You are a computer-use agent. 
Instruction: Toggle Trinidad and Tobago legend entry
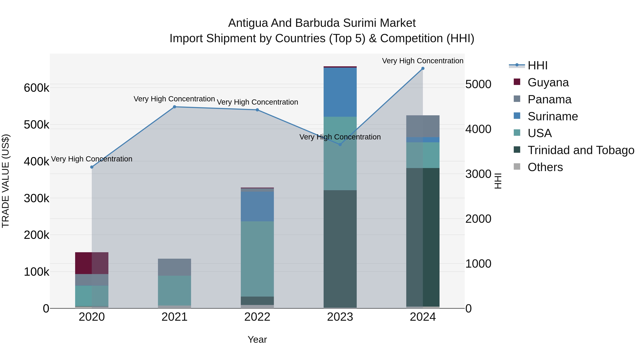coord(574,150)
